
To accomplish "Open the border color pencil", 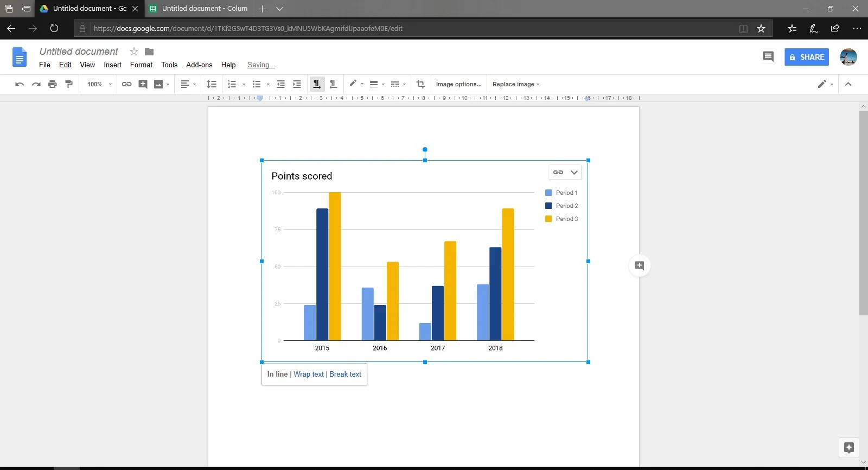I will [x=356, y=84].
